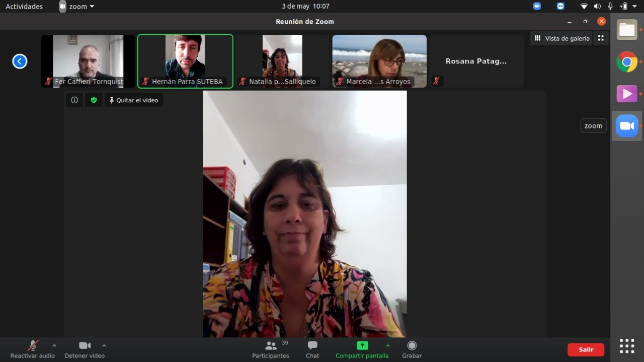The width and height of the screenshot is (644, 362).
Task: Open meeting information icon
Action: tap(74, 100)
